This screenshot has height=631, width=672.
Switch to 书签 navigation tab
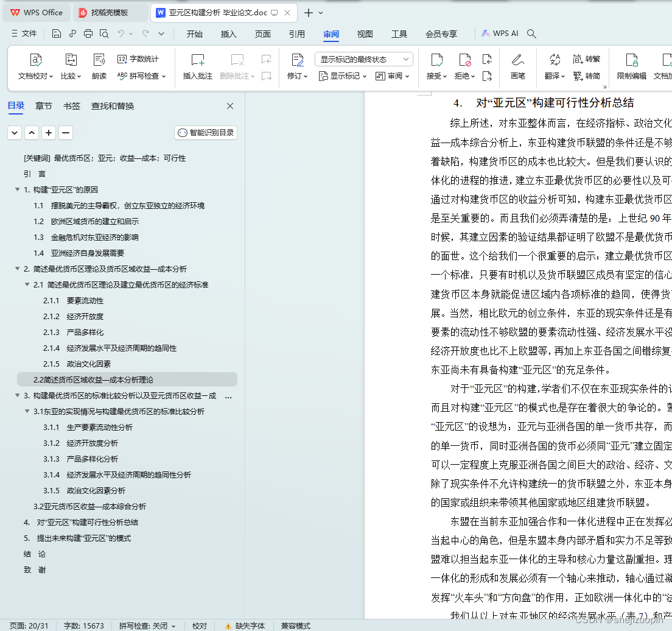(x=72, y=106)
